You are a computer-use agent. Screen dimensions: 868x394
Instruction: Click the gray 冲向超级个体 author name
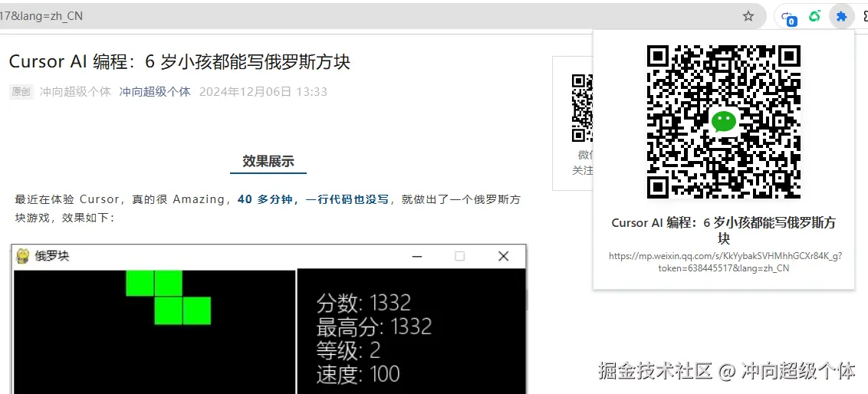75,91
